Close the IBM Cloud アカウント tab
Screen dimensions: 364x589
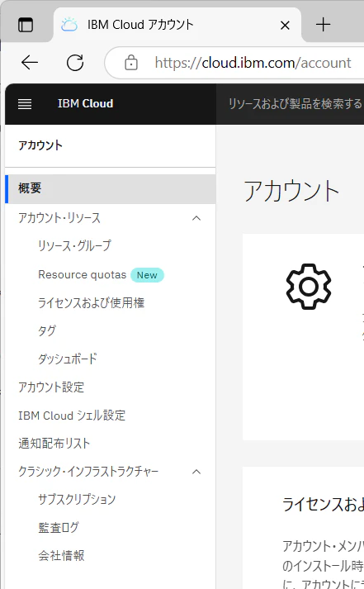(286, 26)
